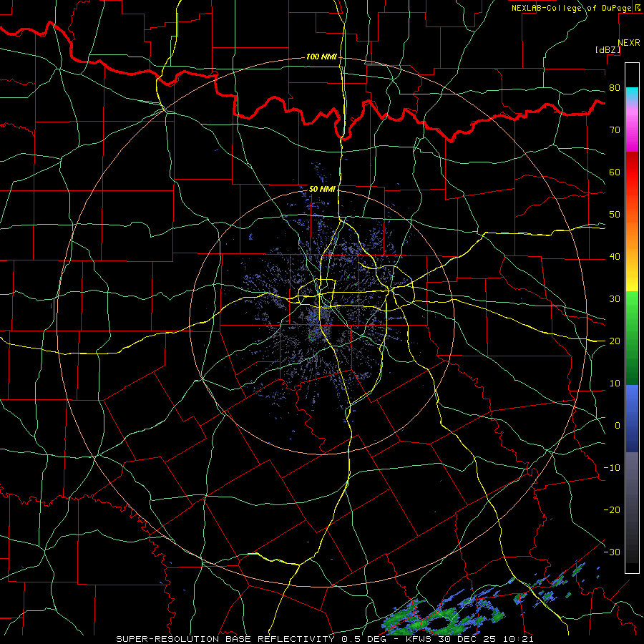
Task: Click the 100 NMI range ring label
Action: tap(321, 57)
